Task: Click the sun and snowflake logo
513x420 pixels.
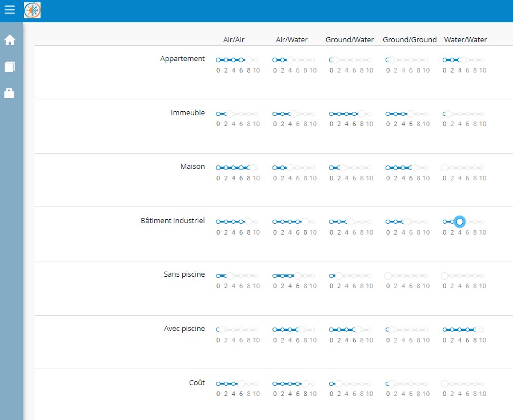Action: coord(33,10)
